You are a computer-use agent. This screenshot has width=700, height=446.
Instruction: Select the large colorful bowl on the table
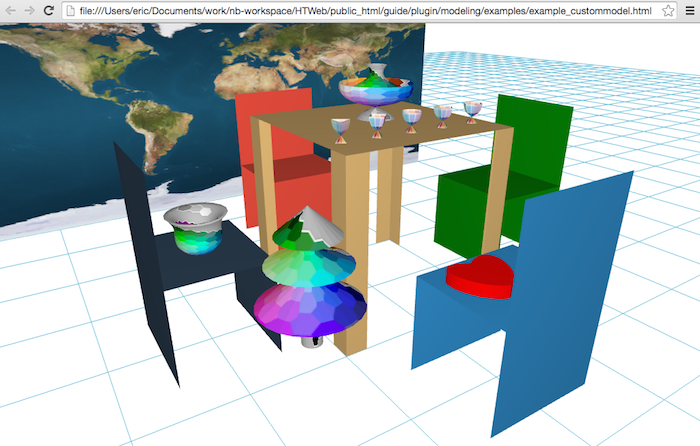tap(375, 86)
